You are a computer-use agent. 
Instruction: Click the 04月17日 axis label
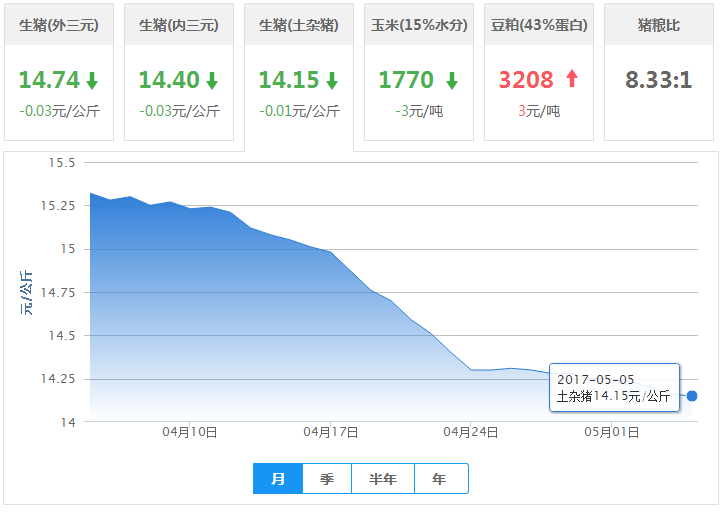click(x=330, y=432)
